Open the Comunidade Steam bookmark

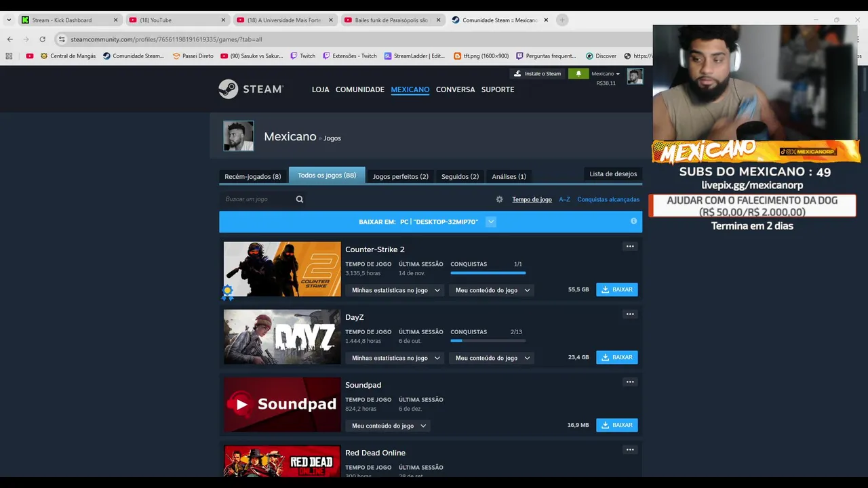134,56
